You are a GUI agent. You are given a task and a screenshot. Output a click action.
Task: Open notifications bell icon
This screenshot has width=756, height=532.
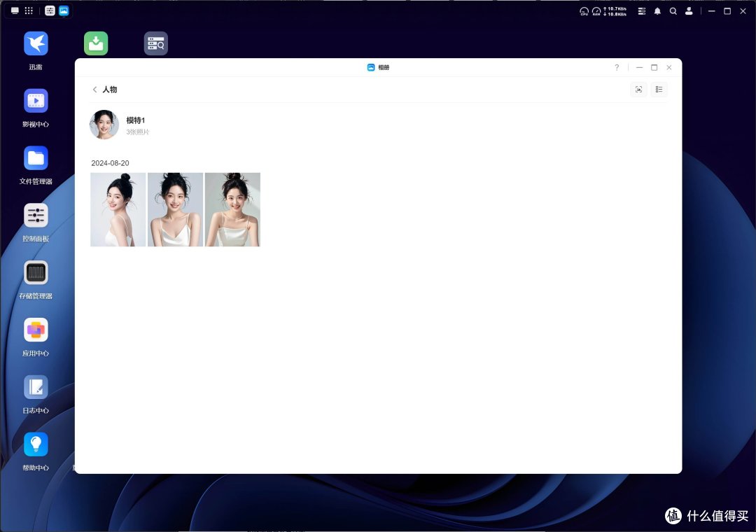pos(657,11)
